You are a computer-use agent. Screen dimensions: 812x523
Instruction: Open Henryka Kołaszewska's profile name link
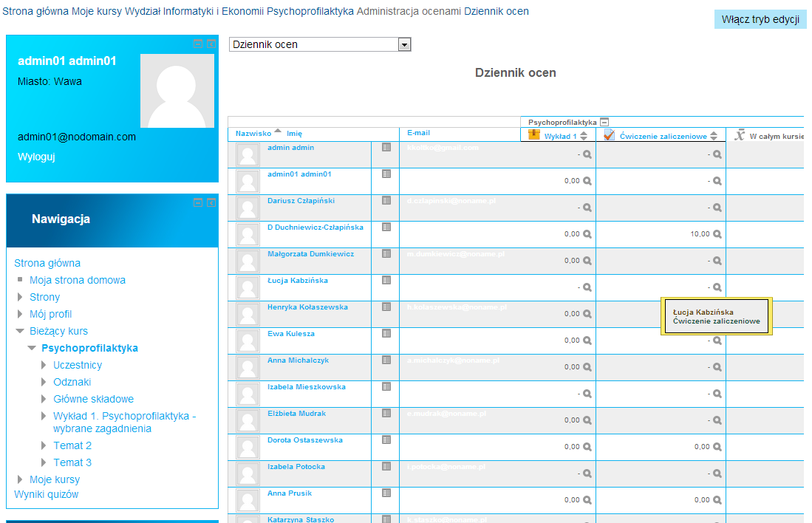pyautogui.click(x=307, y=307)
